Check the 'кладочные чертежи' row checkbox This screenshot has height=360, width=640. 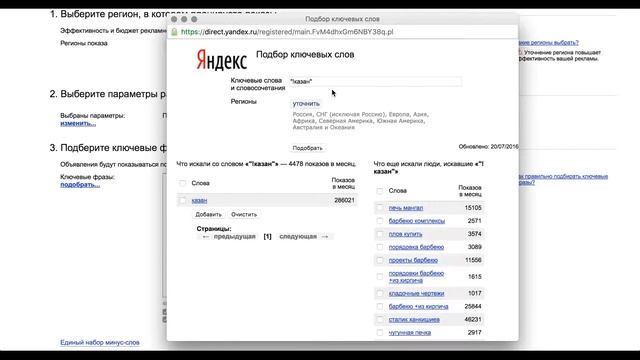[380, 293]
